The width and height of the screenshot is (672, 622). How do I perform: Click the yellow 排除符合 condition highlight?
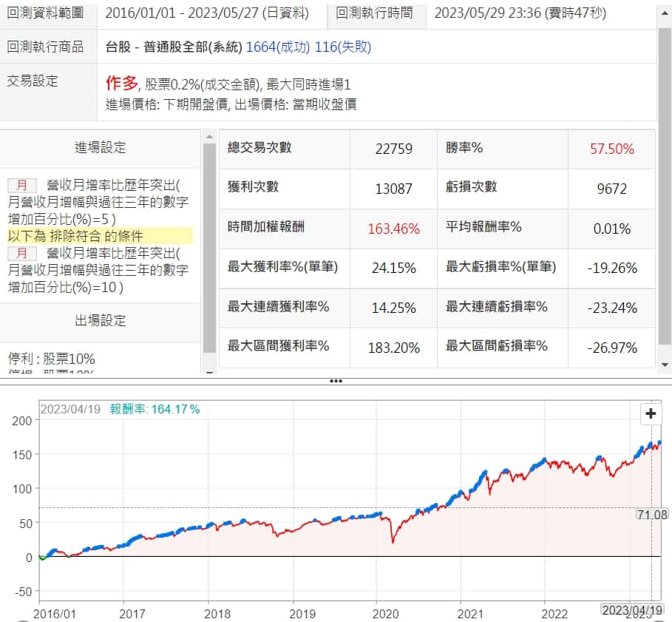click(99, 236)
